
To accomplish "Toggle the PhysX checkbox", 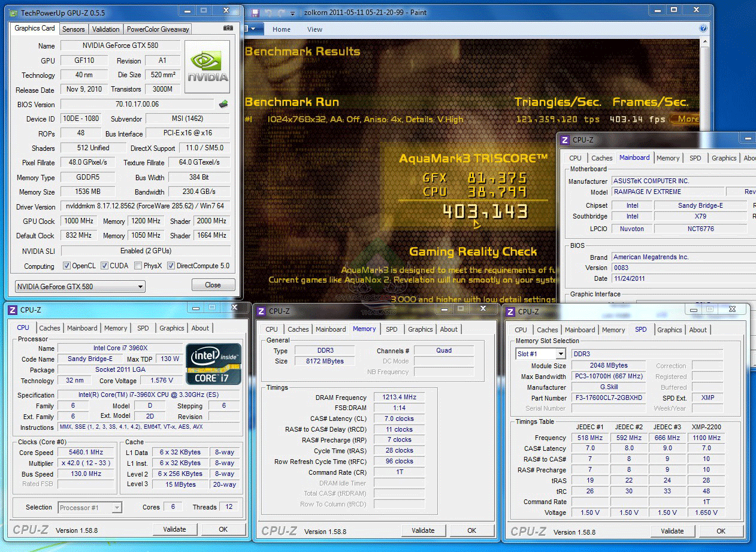I will (138, 266).
